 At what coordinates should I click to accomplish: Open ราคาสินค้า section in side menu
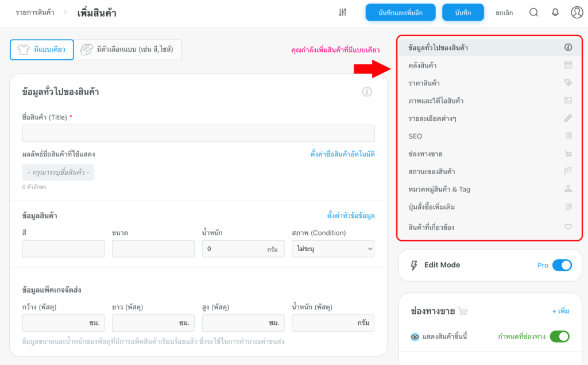(424, 83)
